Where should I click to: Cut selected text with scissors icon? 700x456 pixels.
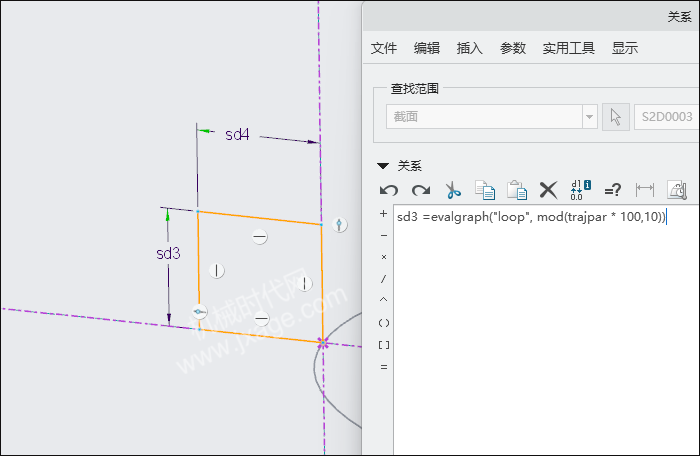[453, 190]
